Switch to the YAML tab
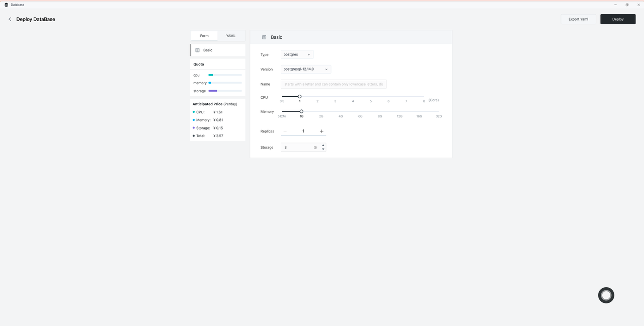Image resolution: width=644 pixels, height=326 pixels. (230, 36)
